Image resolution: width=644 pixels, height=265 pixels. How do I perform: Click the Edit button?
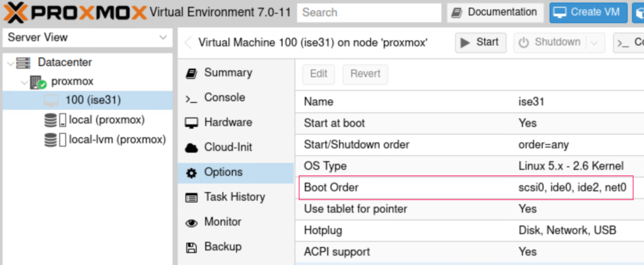[x=319, y=74]
